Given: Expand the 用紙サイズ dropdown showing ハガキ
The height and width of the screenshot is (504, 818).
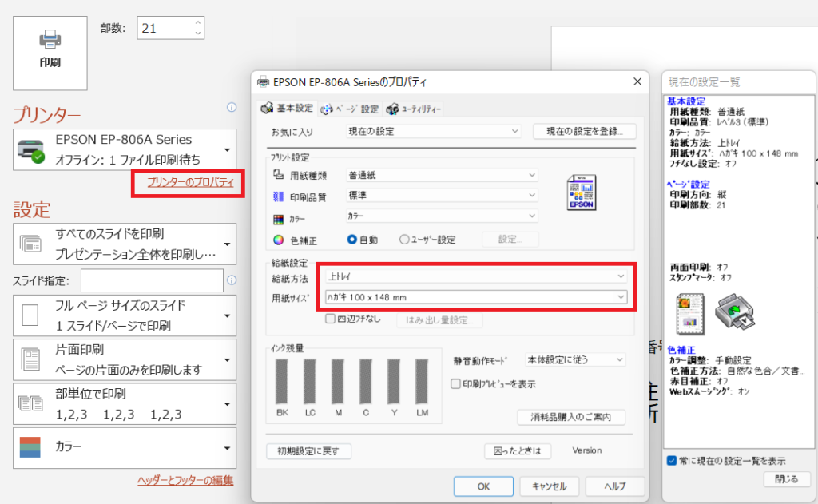Looking at the screenshot, I should [x=475, y=297].
